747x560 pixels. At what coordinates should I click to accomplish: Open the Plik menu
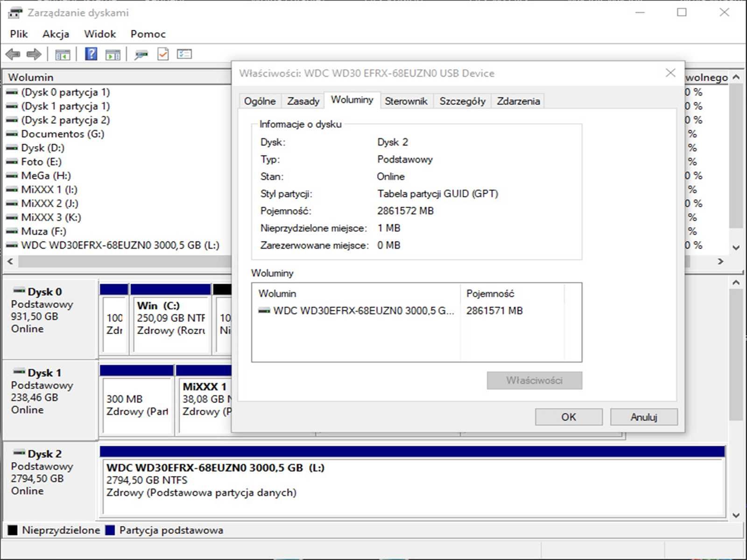19,34
